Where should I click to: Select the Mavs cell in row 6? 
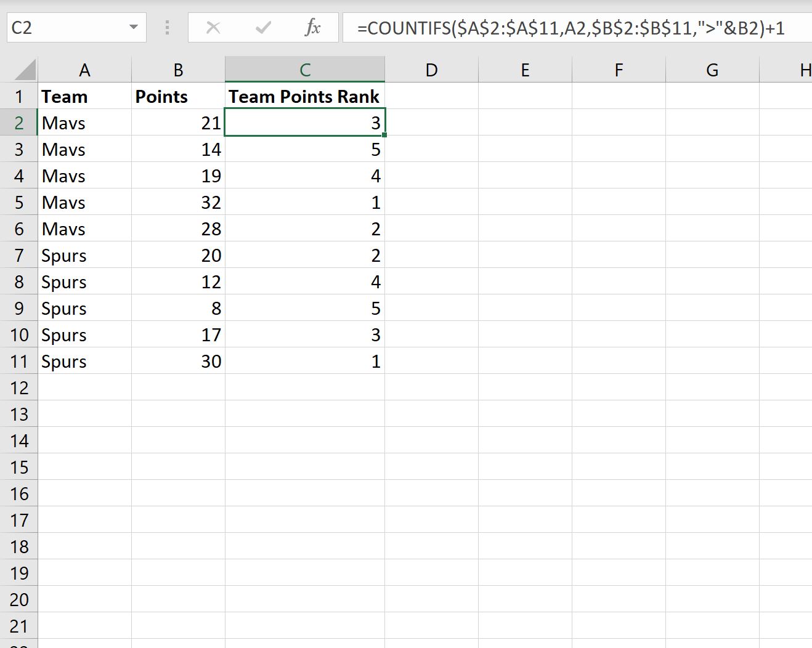[x=84, y=229]
